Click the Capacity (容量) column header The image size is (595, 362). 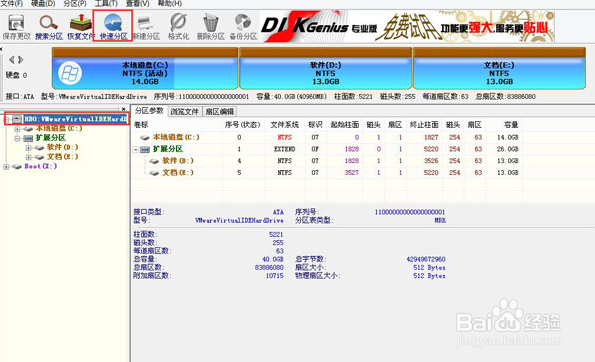511,124
